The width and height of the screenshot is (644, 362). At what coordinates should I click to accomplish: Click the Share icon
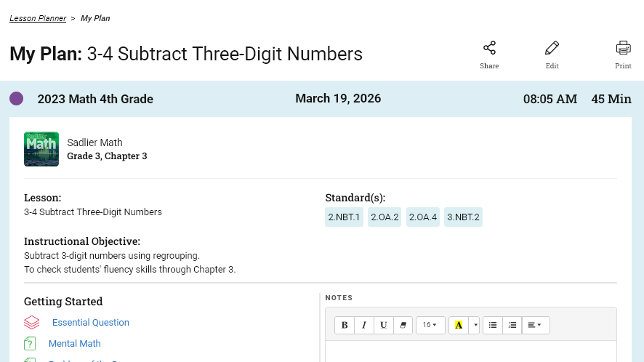click(x=489, y=48)
